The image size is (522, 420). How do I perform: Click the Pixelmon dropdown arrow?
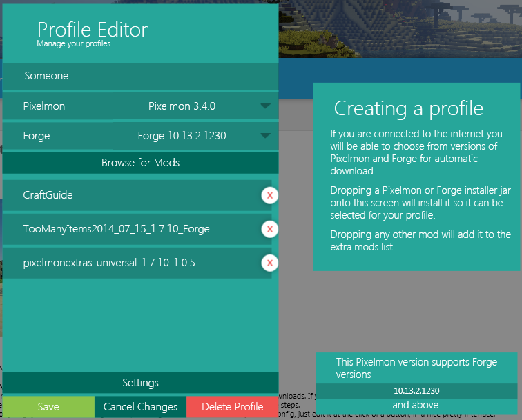pyautogui.click(x=265, y=106)
